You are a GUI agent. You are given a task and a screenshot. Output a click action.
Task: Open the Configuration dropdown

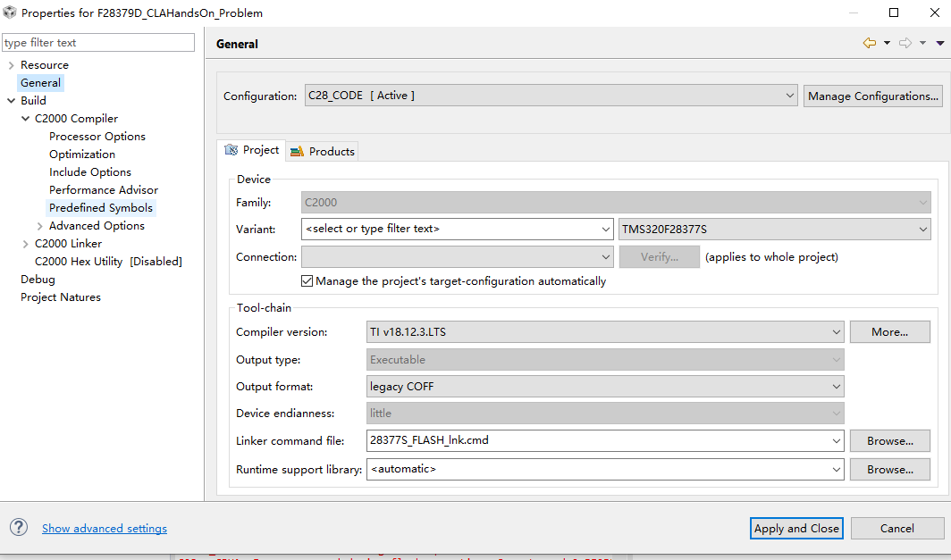(x=790, y=95)
